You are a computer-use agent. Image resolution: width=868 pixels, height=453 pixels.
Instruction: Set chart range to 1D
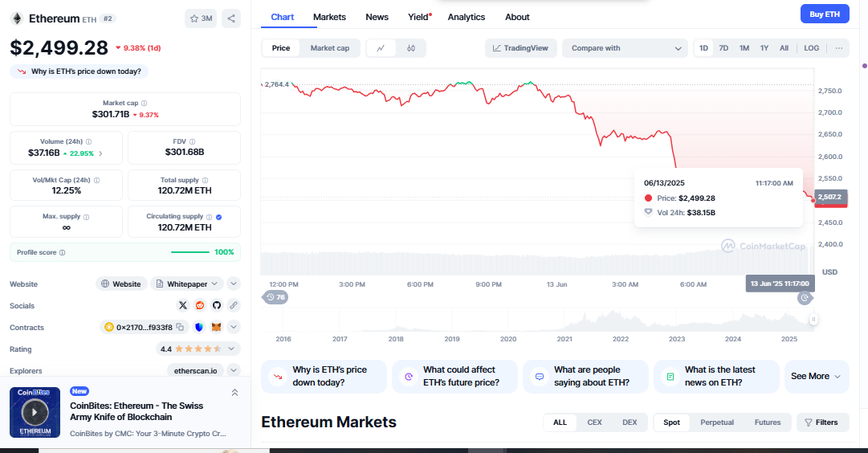703,48
